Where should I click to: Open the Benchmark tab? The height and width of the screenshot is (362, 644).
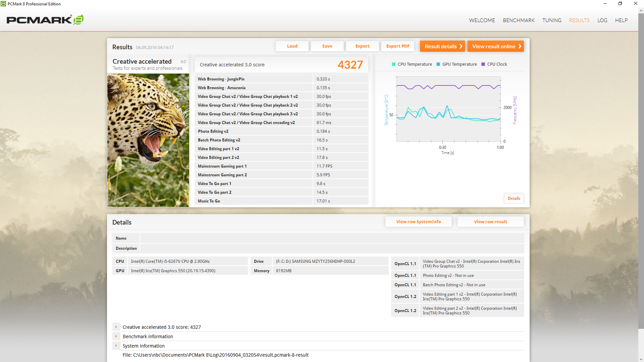519,20
